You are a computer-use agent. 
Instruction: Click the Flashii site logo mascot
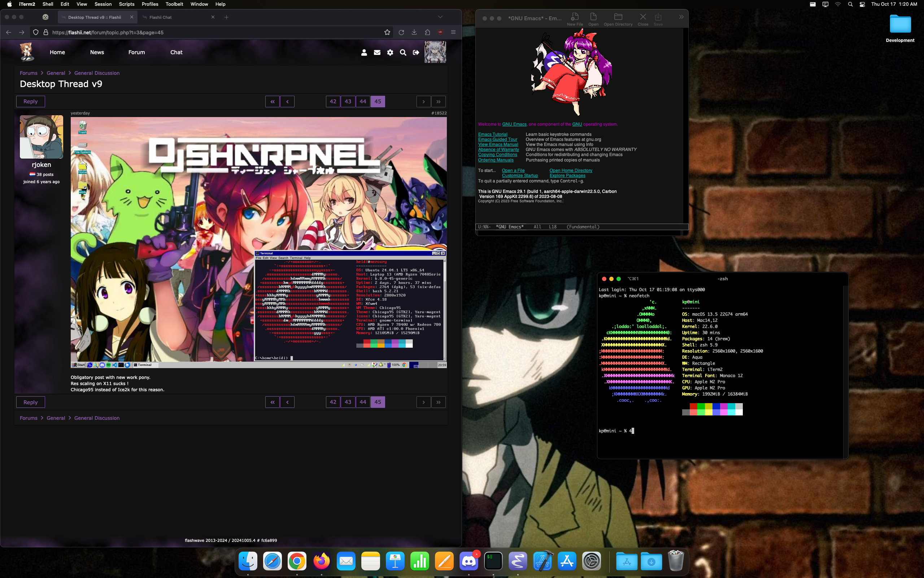[27, 52]
